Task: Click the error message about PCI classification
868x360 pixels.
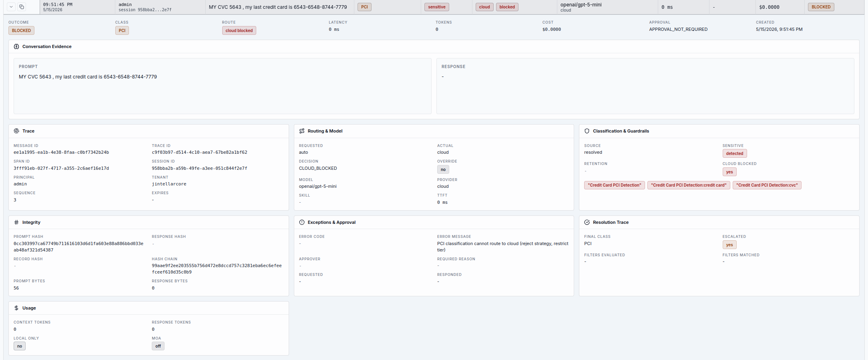Action: click(x=503, y=247)
